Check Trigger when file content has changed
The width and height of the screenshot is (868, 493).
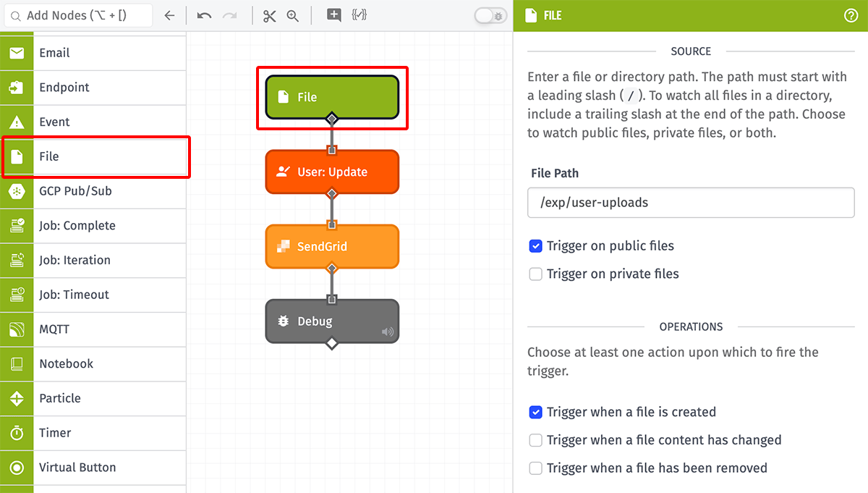click(536, 440)
